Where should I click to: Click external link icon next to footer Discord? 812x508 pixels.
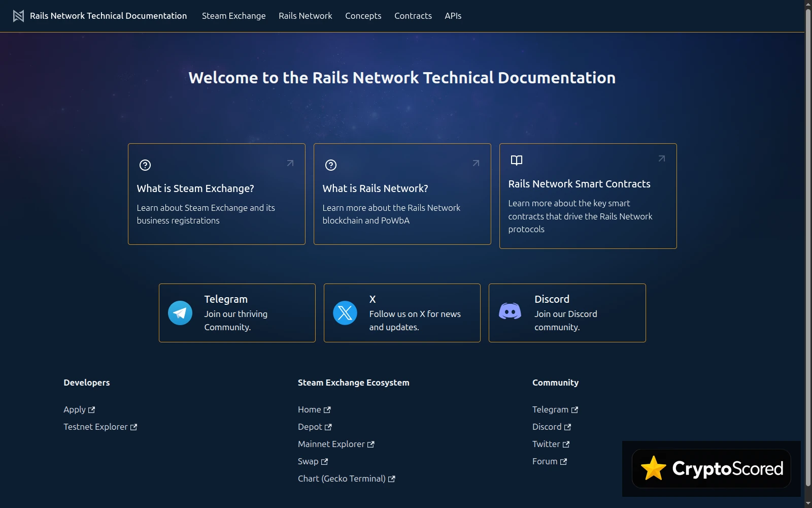point(568,427)
